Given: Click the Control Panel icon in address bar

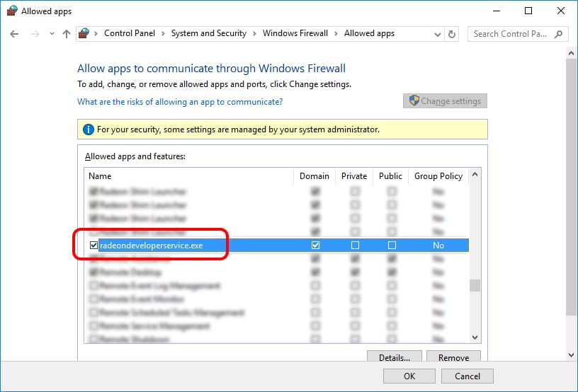Looking at the screenshot, I should click(84, 34).
